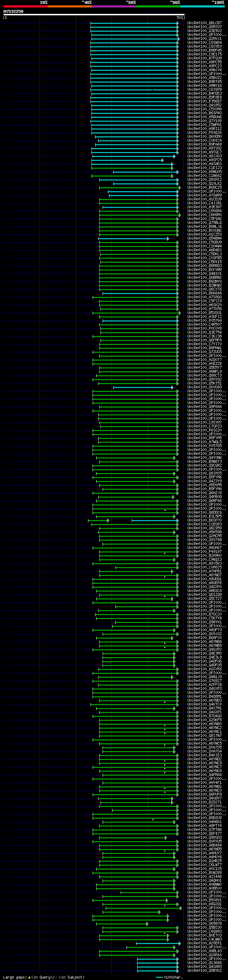
Task: Click hit label UniRef100_A9SFC5
Action: 204,160
